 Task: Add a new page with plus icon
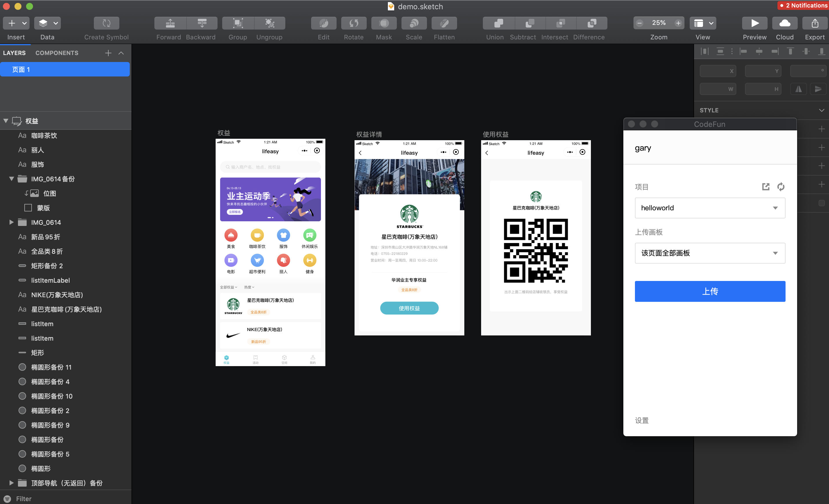click(108, 53)
